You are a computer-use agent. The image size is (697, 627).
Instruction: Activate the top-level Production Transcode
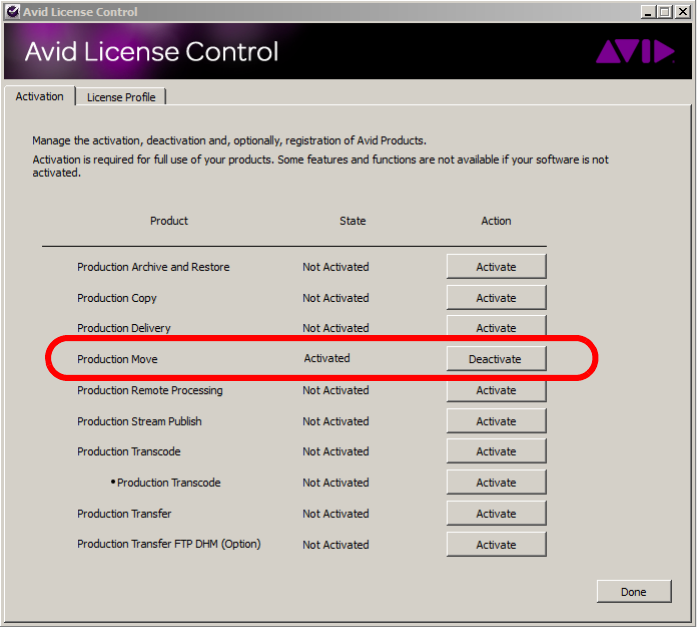[x=496, y=451]
